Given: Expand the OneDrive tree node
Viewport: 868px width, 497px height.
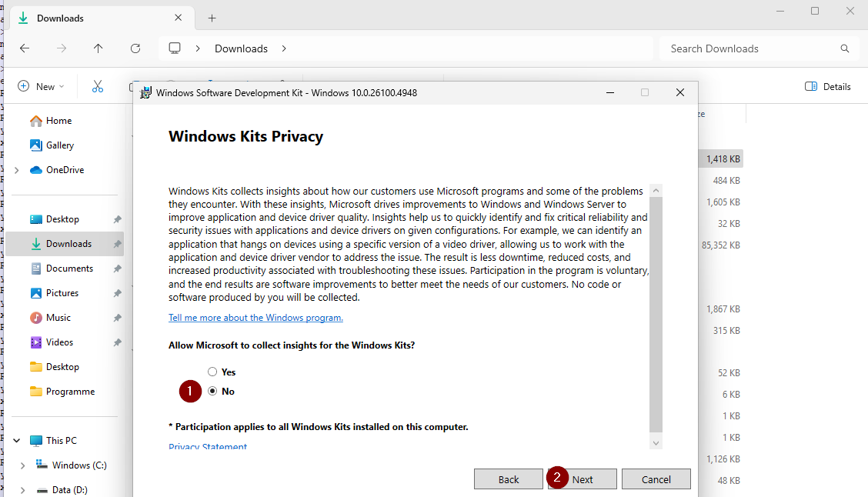Looking at the screenshot, I should pos(16,170).
